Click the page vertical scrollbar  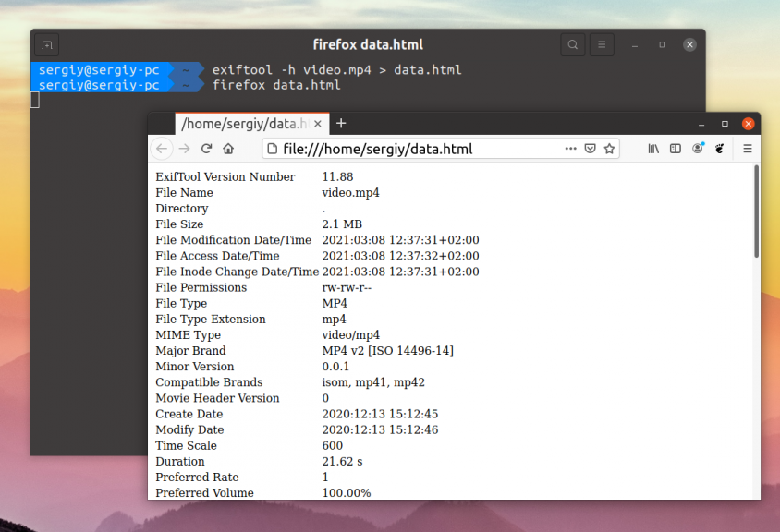(756, 212)
